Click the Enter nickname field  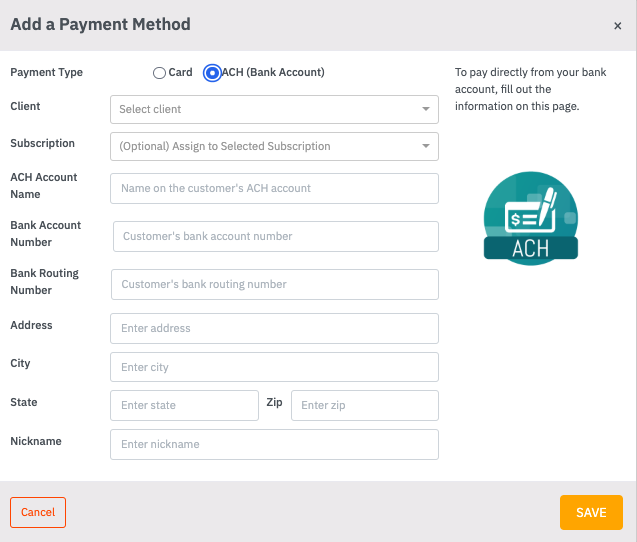click(274, 444)
